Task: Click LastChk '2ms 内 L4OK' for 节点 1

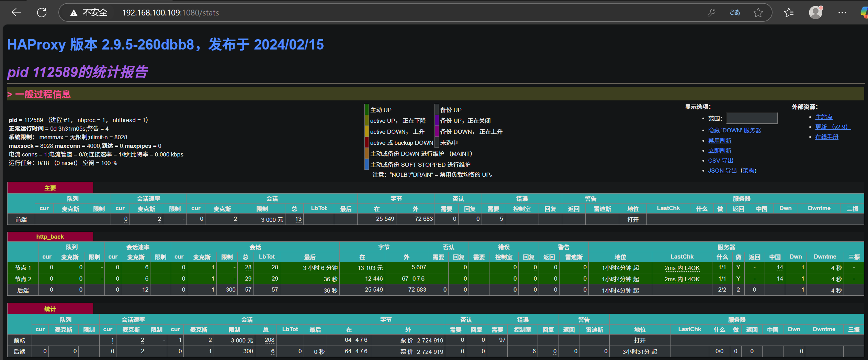Action: (x=682, y=268)
